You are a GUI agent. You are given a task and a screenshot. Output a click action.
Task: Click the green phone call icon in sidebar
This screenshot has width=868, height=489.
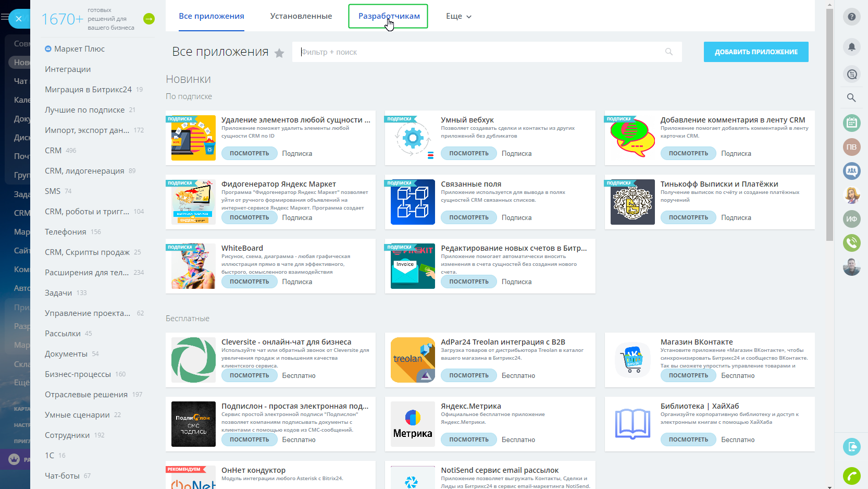tap(851, 243)
